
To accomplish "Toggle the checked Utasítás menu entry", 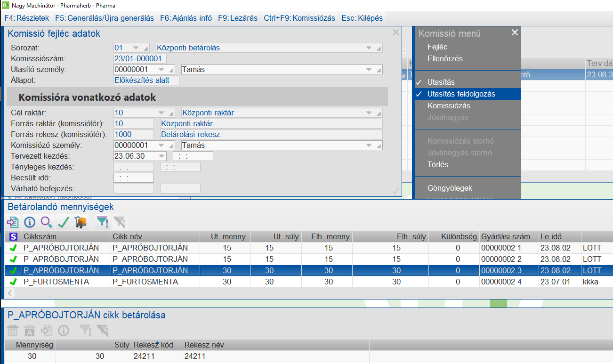I will coord(441,82).
